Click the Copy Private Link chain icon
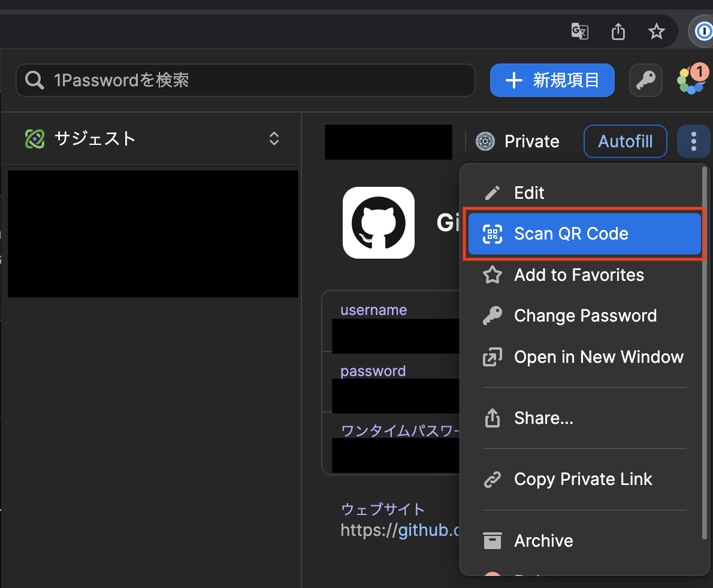The image size is (713, 588). pyautogui.click(x=492, y=479)
